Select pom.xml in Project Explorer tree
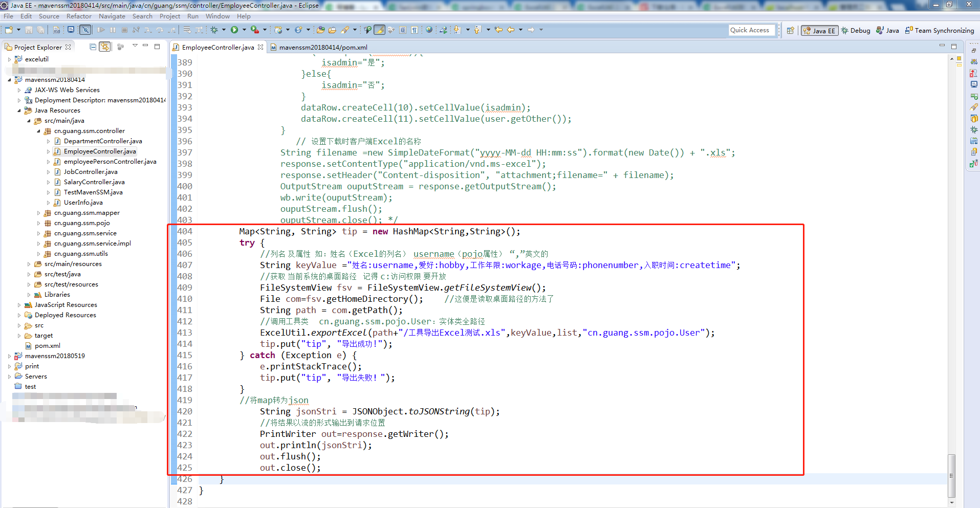The width and height of the screenshot is (980, 508). click(48, 346)
